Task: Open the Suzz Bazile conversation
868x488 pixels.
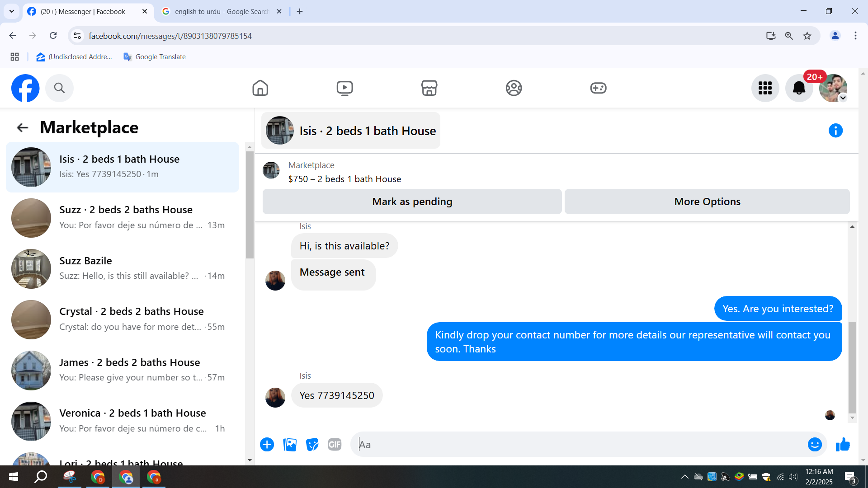Action: coord(122,268)
